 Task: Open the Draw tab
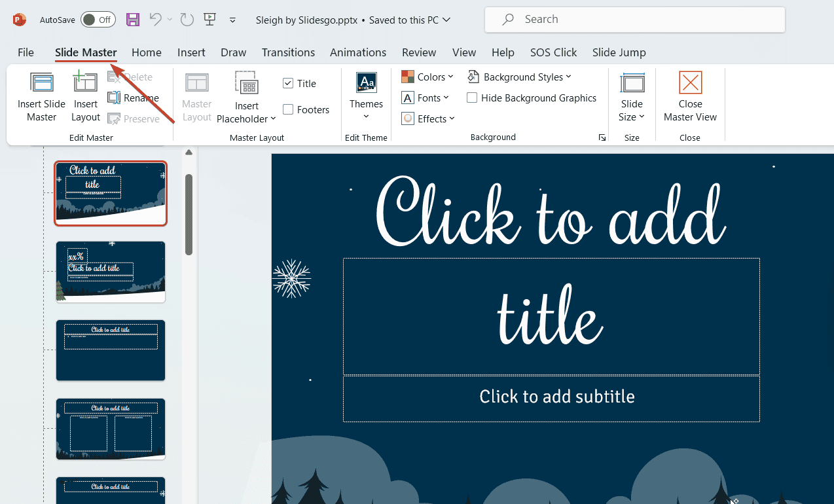coord(234,52)
